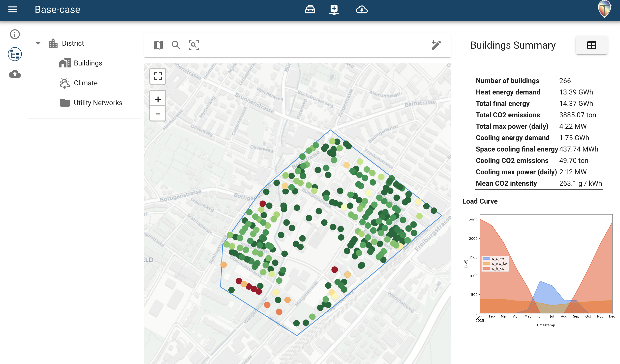The image size is (620, 364).
Task: Zoom out on the map
Action: click(x=158, y=114)
